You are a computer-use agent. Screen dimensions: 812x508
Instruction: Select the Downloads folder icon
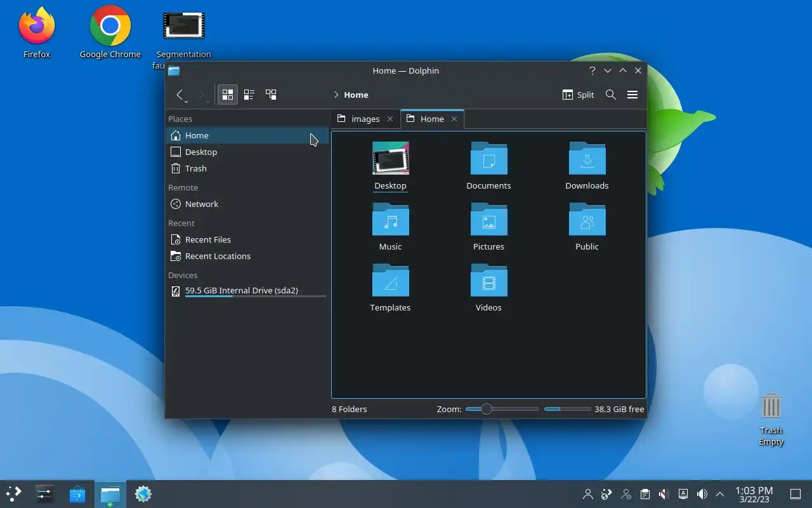click(587, 158)
